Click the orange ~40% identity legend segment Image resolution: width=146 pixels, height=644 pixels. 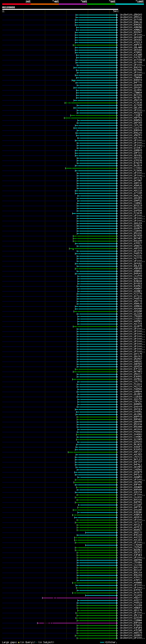[45, 4]
